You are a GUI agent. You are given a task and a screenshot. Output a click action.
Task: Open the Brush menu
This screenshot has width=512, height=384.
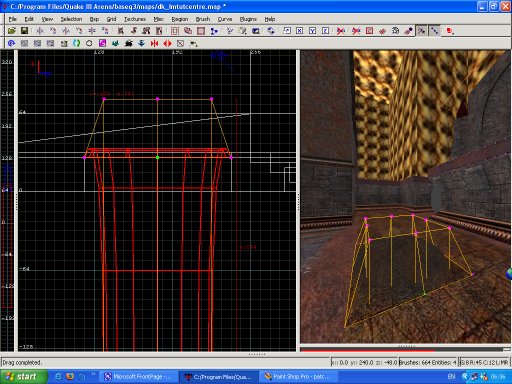[x=203, y=19]
